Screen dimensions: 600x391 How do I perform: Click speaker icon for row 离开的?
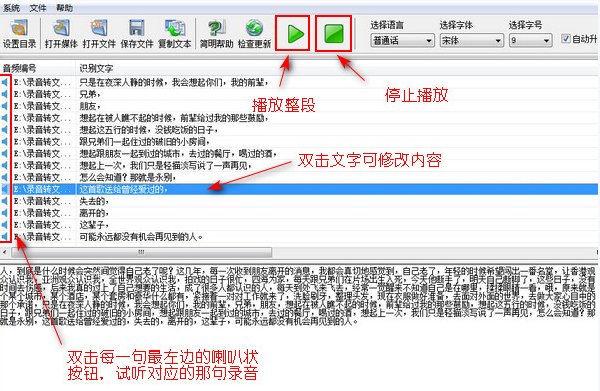click(x=5, y=213)
